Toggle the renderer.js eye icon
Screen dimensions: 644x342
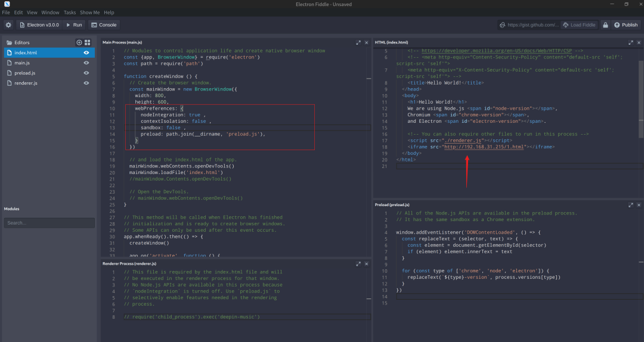point(86,83)
